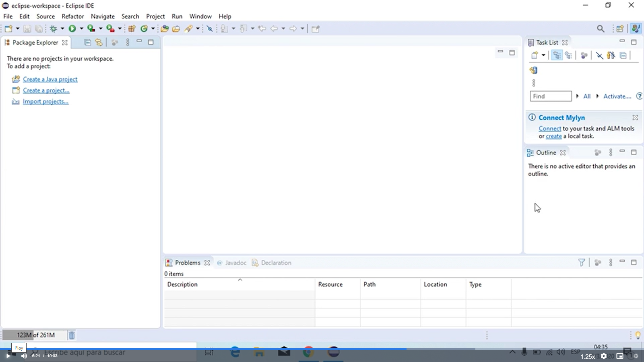The height and width of the screenshot is (362, 644).
Task: Click the New wizard icon in main toolbar
Action: (8, 29)
